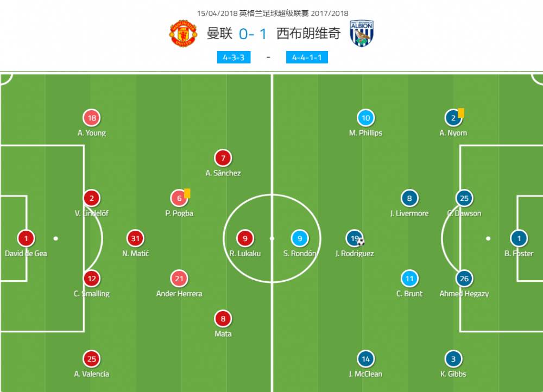Select David de Gea's number 1 marker
Image resolution: width=543 pixels, height=392 pixels.
pos(26,238)
